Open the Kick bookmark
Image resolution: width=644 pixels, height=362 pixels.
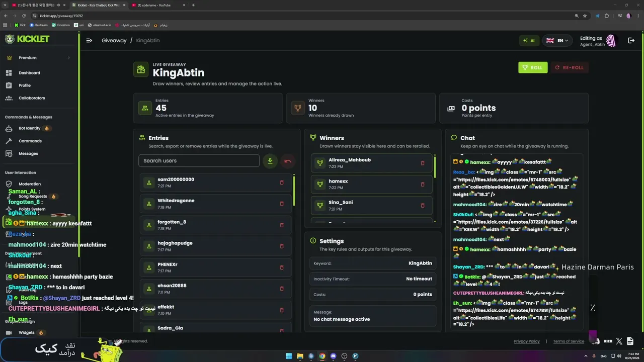(20, 25)
